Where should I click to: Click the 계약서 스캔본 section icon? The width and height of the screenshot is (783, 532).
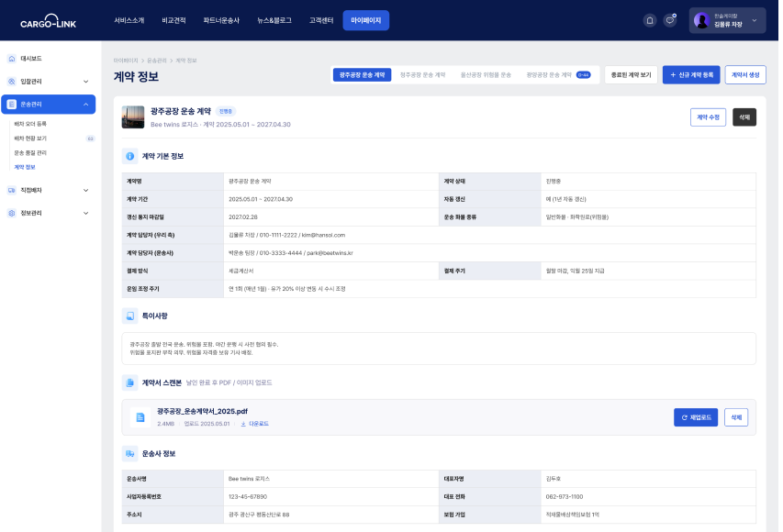pyautogui.click(x=129, y=382)
